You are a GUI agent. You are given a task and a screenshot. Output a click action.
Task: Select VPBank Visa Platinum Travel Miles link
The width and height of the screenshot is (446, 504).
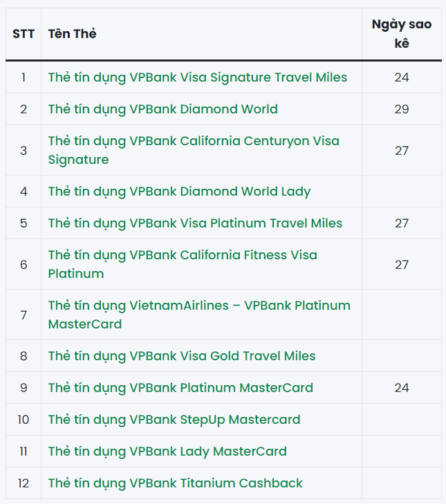(x=195, y=223)
